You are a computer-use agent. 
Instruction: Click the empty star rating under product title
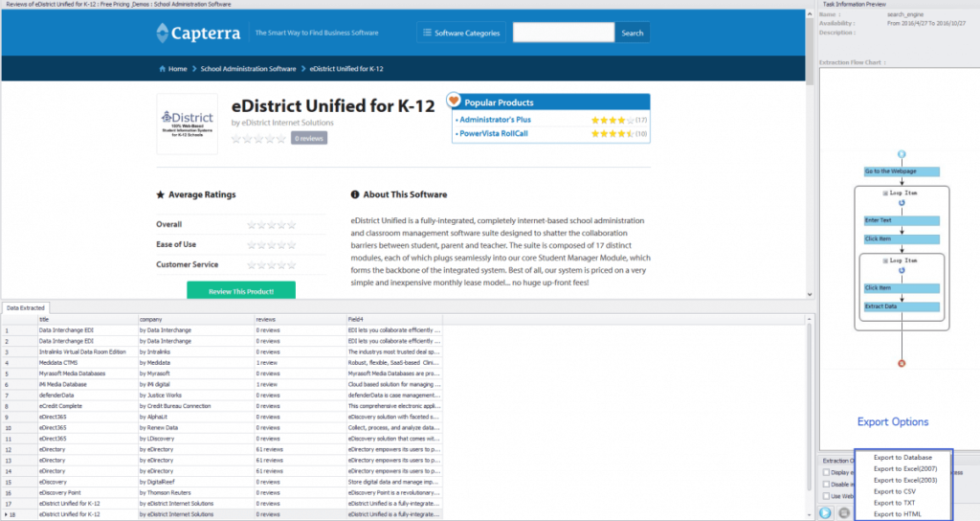pos(258,139)
